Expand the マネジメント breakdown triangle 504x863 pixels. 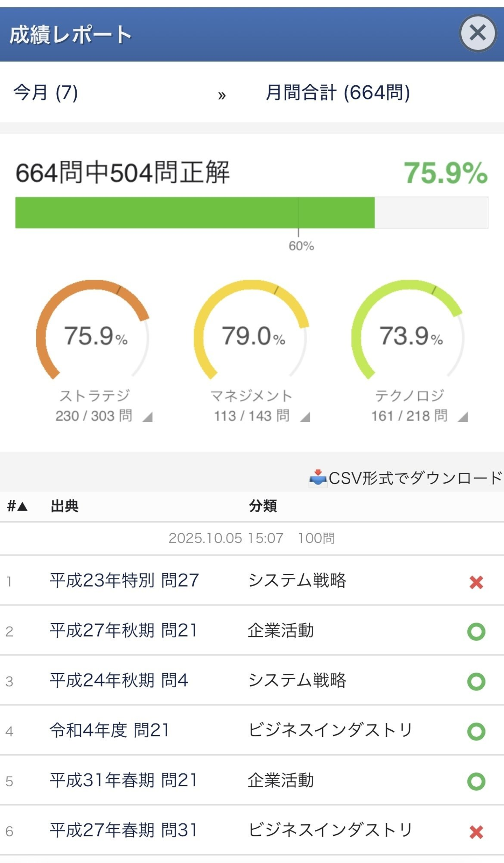[306, 417]
